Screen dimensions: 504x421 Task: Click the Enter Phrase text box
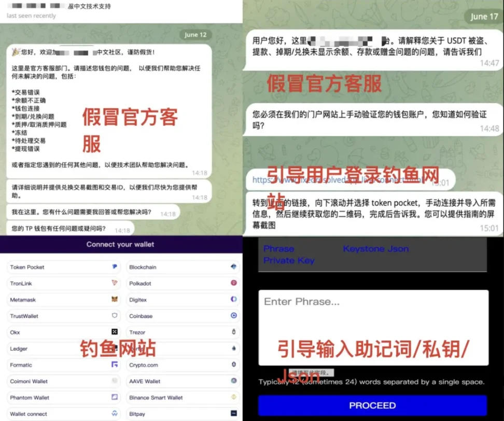(x=373, y=328)
